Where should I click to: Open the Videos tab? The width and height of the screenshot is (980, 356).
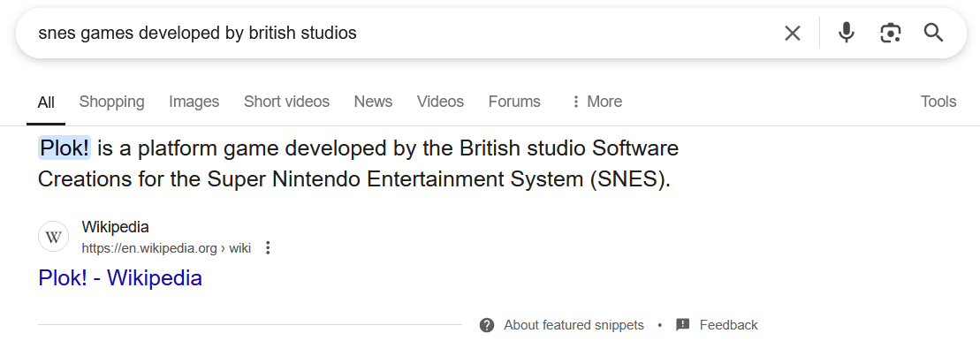[441, 102]
